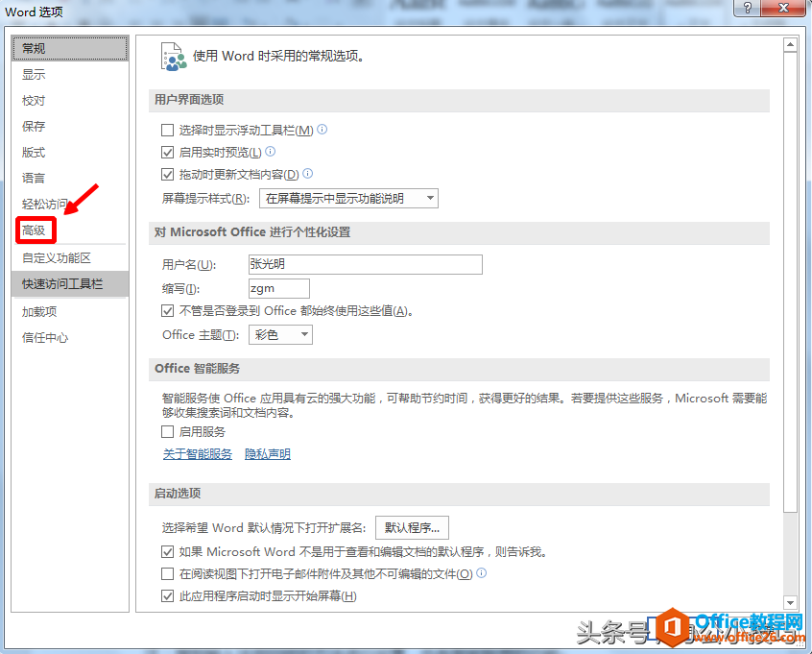Open 加载项 category

click(70, 312)
